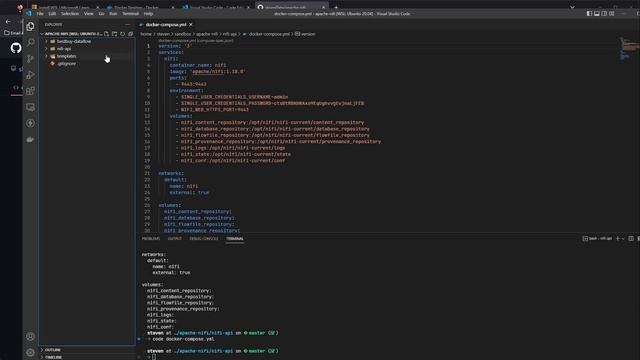Viewport: 640px width, 360px height.
Task: Click 'code docker-compose.yml' in terminal
Action: tap(183, 339)
